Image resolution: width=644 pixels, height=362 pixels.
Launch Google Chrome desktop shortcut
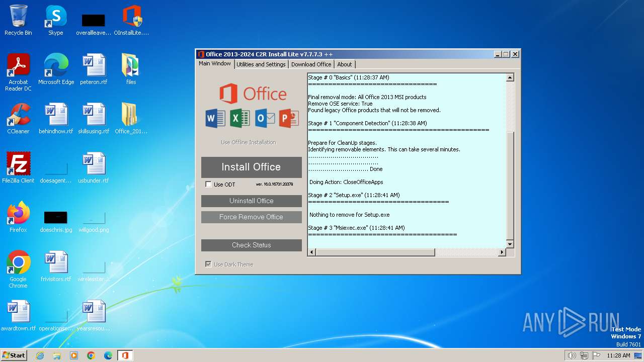click(18, 269)
